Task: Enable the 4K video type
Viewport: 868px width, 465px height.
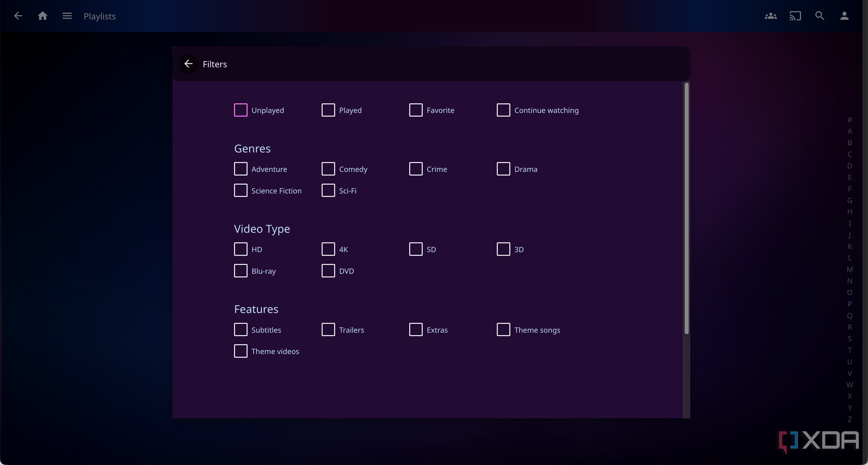Action: point(328,249)
